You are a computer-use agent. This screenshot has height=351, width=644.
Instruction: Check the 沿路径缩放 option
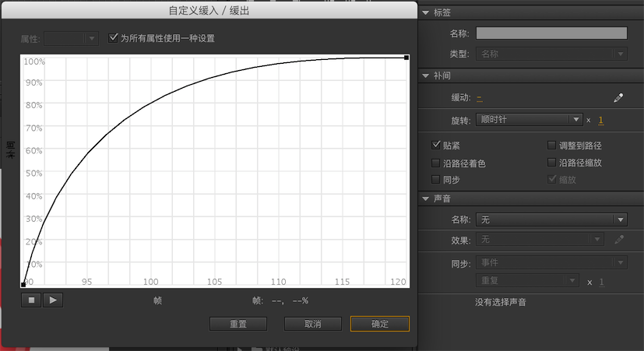[552, 163]
